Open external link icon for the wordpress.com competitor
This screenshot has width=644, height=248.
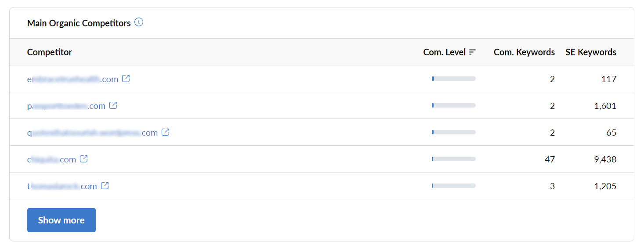click(165, 132)
